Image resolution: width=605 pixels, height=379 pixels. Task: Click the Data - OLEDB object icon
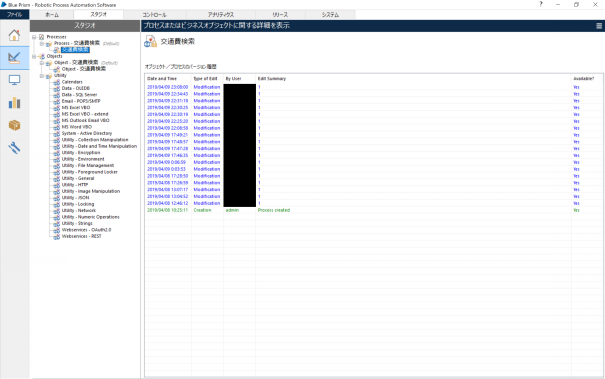click(x=57, y=88)
